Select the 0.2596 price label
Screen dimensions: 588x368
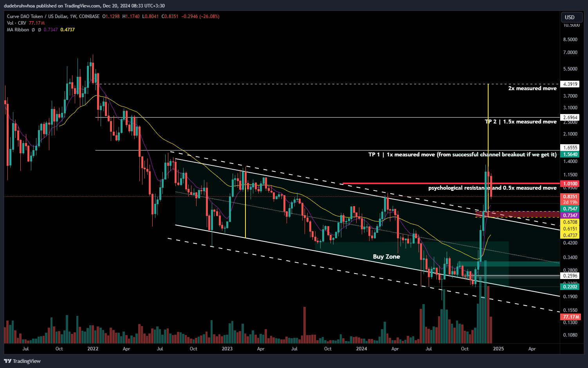pyautogui.click(x=570, y=276)
